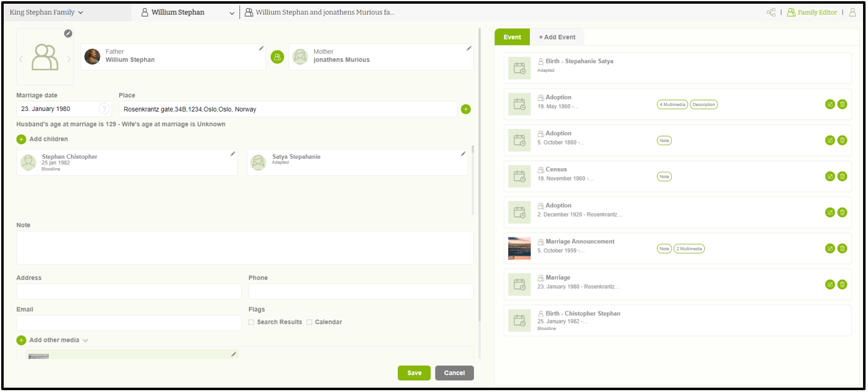Enable the Search Results flag
The height and width of the screenshot is (392, 868).
pos(251,323)
